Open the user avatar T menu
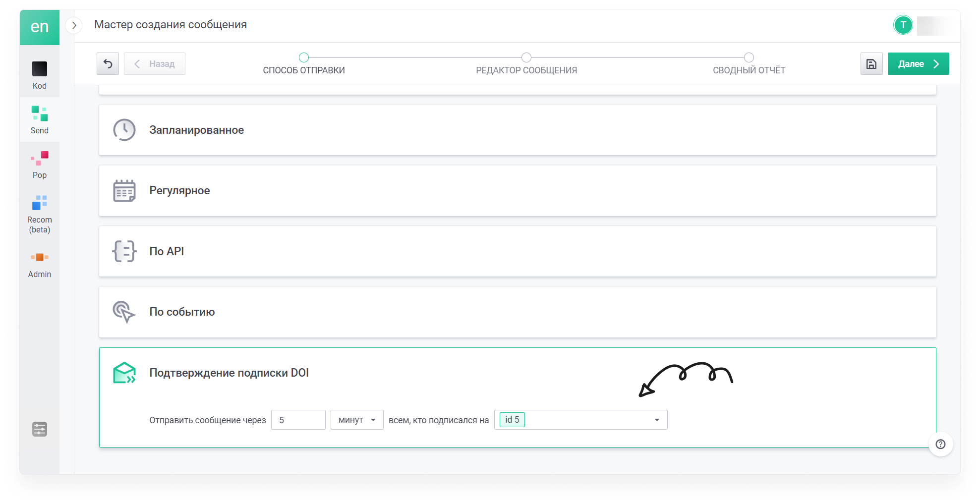Viewport: 980px width, 504px height. pyautogui.click(x=903, y=25)
